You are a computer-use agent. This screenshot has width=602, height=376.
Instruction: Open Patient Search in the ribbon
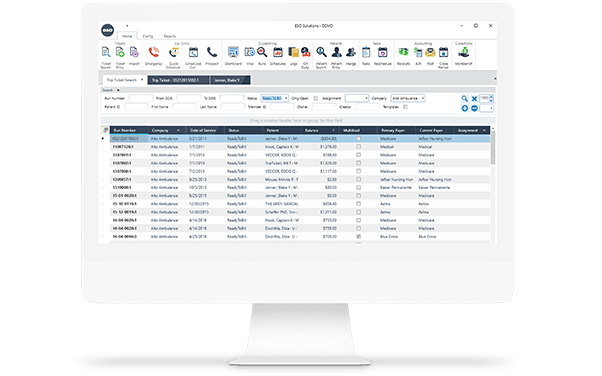coord(321,58)
